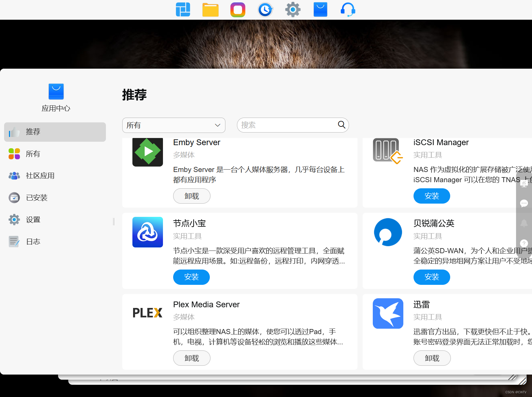The height and width of the screenshot is (397, 532).
Task: Open the Plex Media Server title
Action: click(x=206, y=305)
